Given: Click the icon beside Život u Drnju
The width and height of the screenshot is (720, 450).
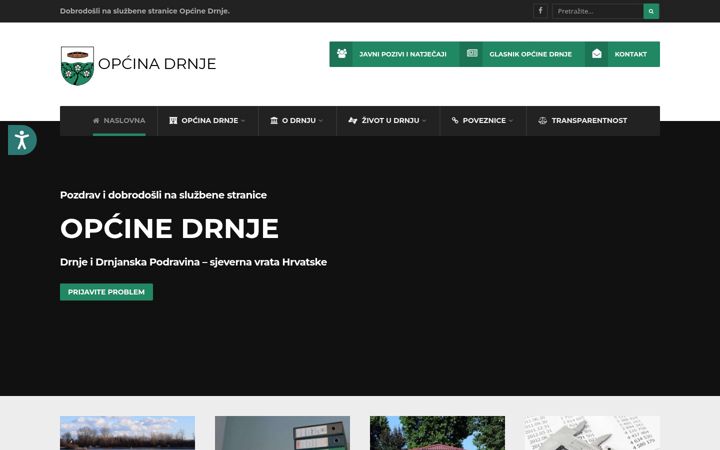Looking at the screenshot, I should pyautogui.click(x=352, y=120).
